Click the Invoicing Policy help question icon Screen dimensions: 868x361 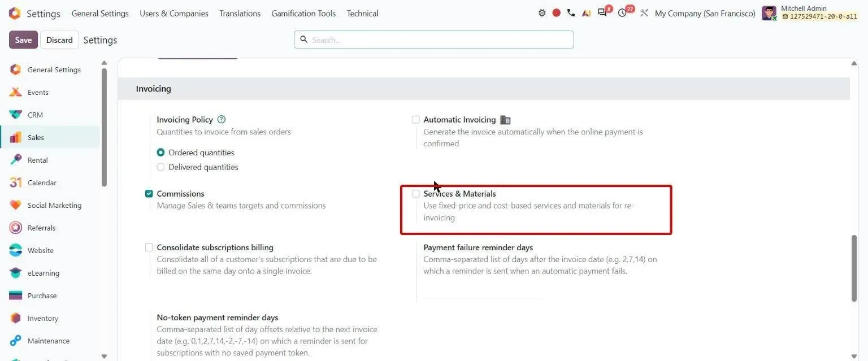click(222, 119)
